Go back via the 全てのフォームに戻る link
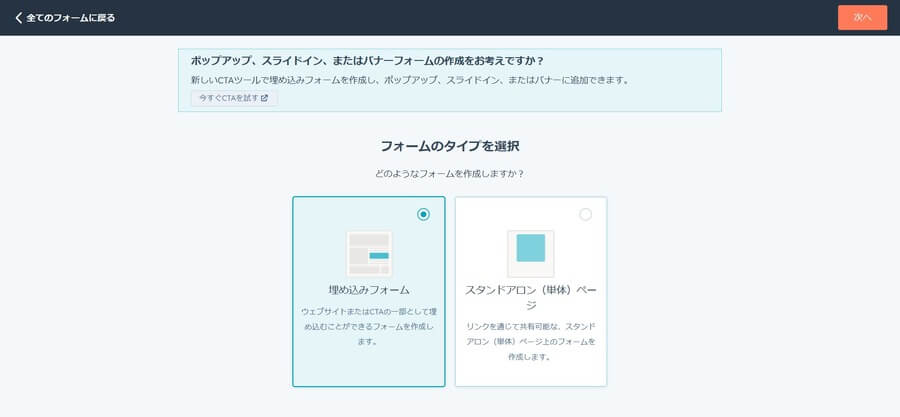 pyautogui.click(x=65, y=18)
